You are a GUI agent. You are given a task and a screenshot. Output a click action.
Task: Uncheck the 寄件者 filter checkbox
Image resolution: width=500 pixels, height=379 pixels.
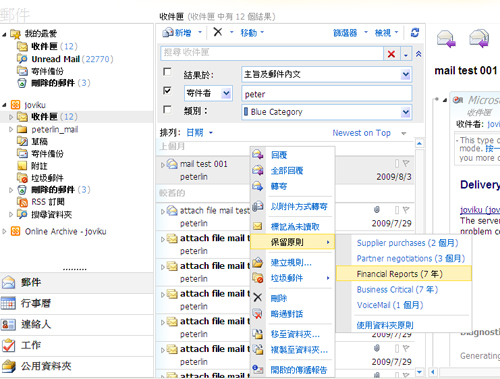click(x=167, y=91)
